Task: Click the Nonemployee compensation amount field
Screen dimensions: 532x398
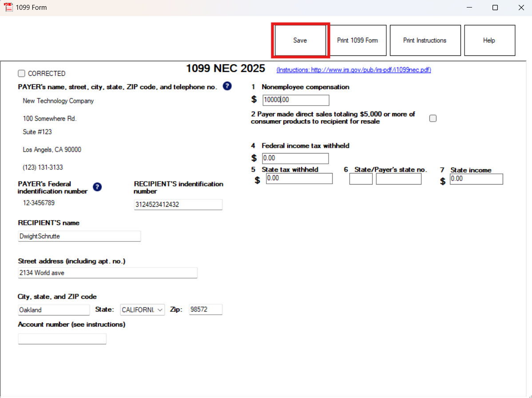Action: coord(295,100)
